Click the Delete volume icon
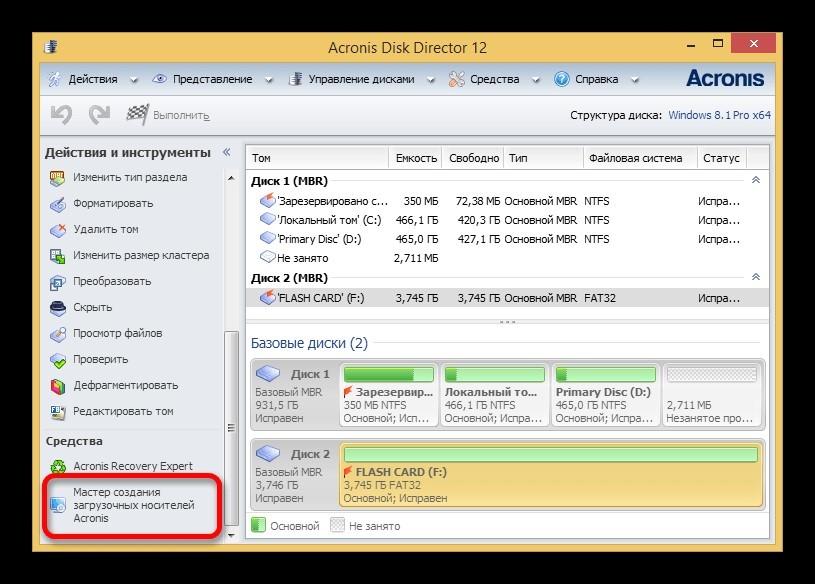 click(x=58, y=230)
